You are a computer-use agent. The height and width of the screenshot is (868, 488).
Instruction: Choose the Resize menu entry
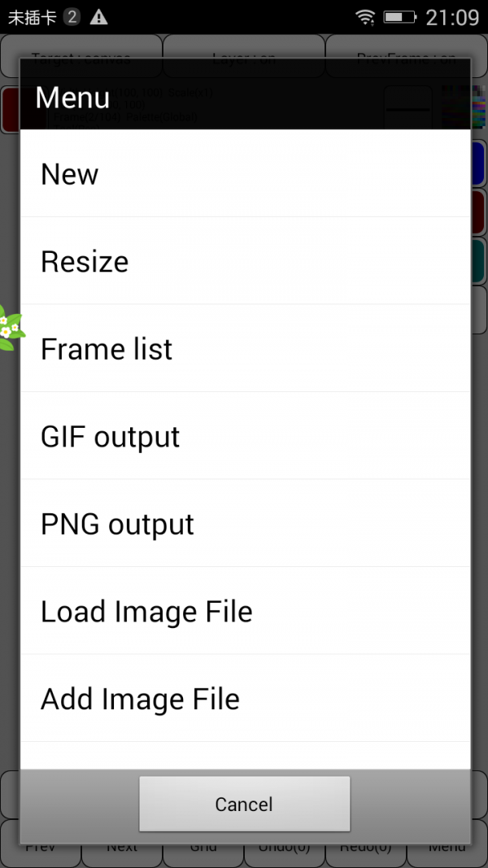(244, 262)
